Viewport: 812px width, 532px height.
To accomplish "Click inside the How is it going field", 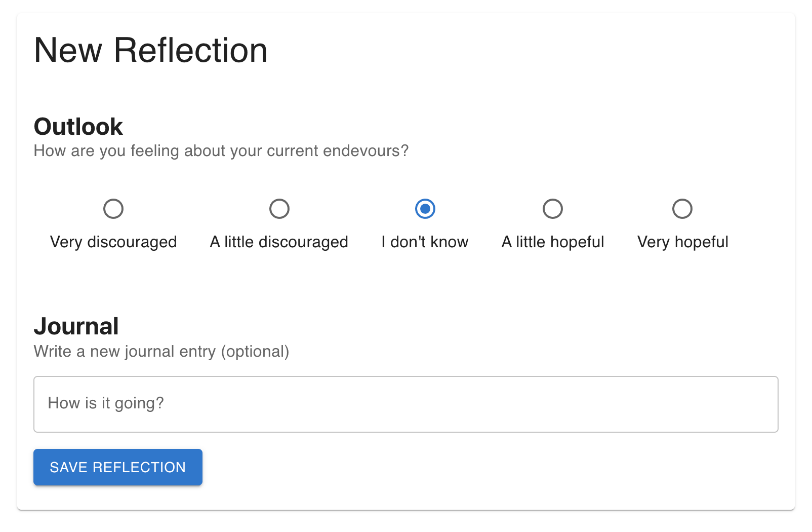I will (x=405, y=404).
